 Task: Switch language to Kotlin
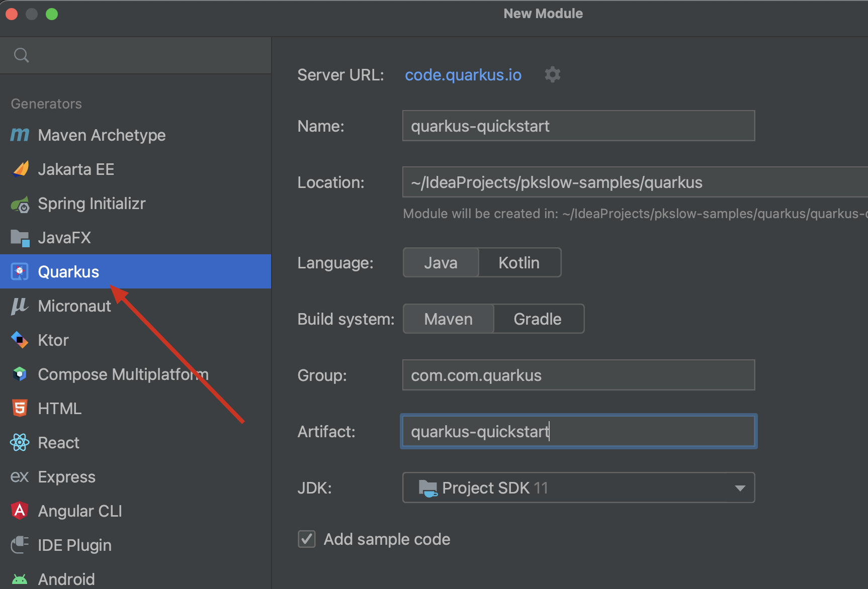click(x=519, y=263)
